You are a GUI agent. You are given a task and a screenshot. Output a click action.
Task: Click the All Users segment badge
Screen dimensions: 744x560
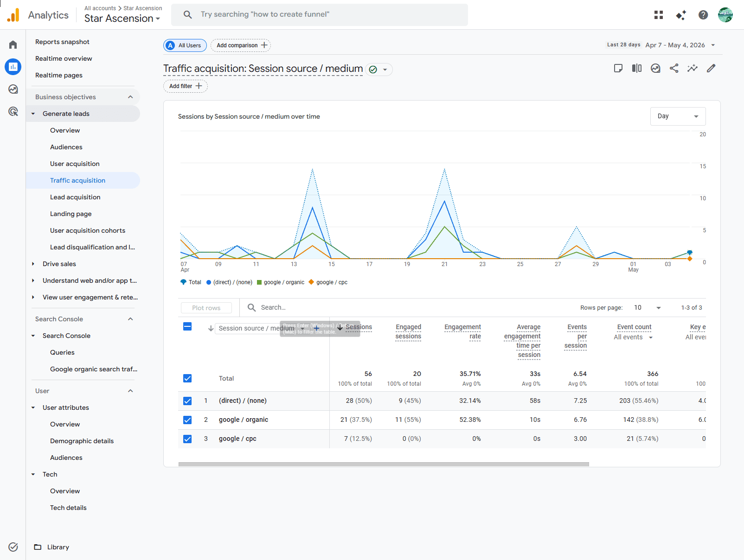point(185,45)
